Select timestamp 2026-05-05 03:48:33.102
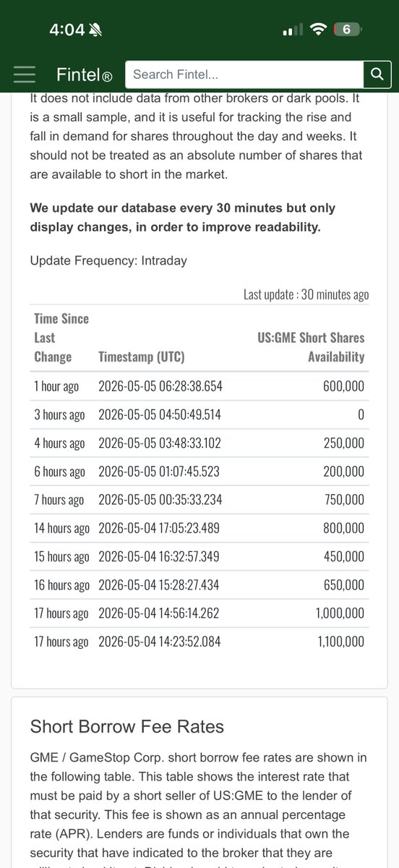The width and height of the screenshot is (399, 868). [x=160, y=443]
